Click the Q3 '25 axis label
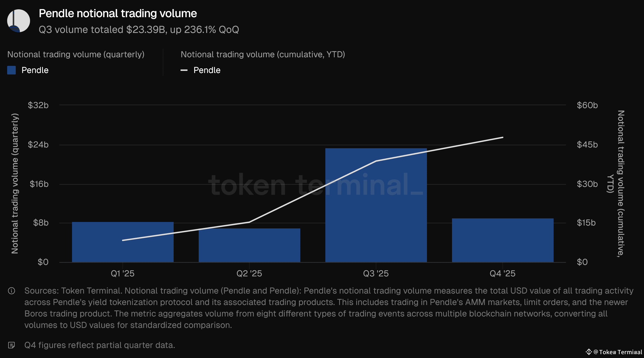Image resolution: width=644 pixels, height=358 pixels. [376, 274]
